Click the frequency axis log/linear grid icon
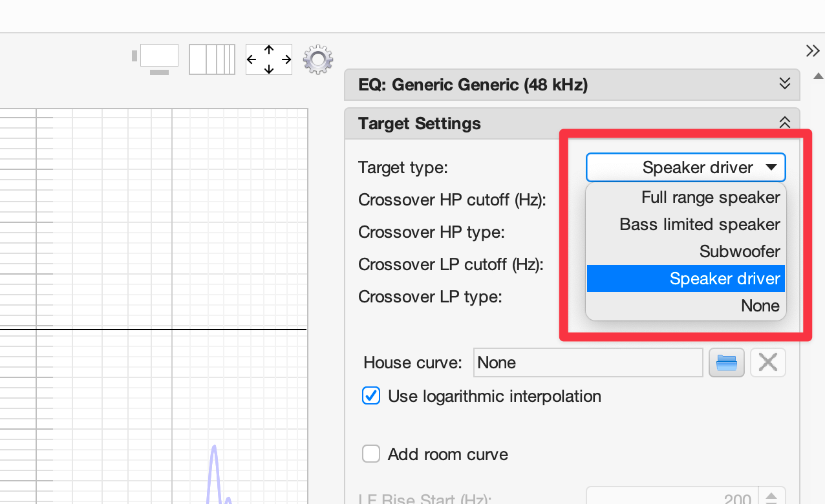 [x=212, y=59]
